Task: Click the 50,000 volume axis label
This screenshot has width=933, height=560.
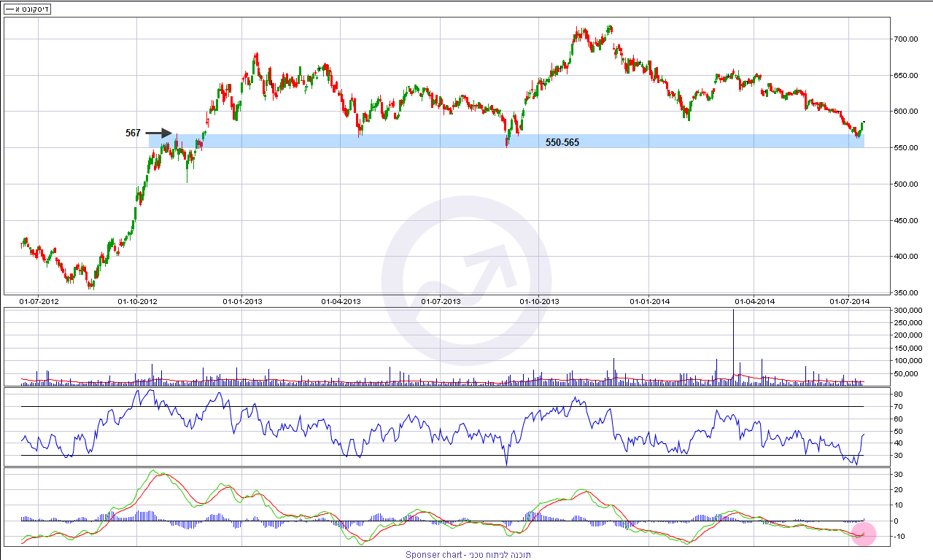Action: pos(905,374)
